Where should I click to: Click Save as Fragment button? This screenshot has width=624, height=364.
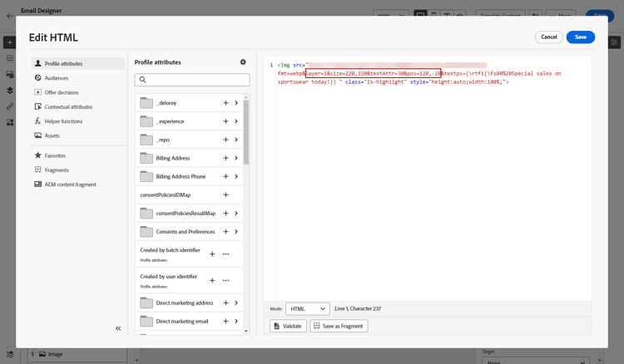point(339,326)
